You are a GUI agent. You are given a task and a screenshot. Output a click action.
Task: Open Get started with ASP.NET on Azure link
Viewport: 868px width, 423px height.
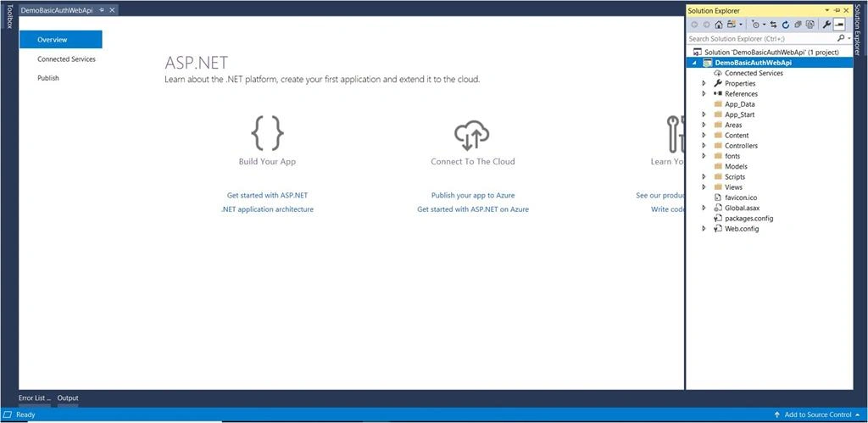pyautogui.click(x=473, y=209)
